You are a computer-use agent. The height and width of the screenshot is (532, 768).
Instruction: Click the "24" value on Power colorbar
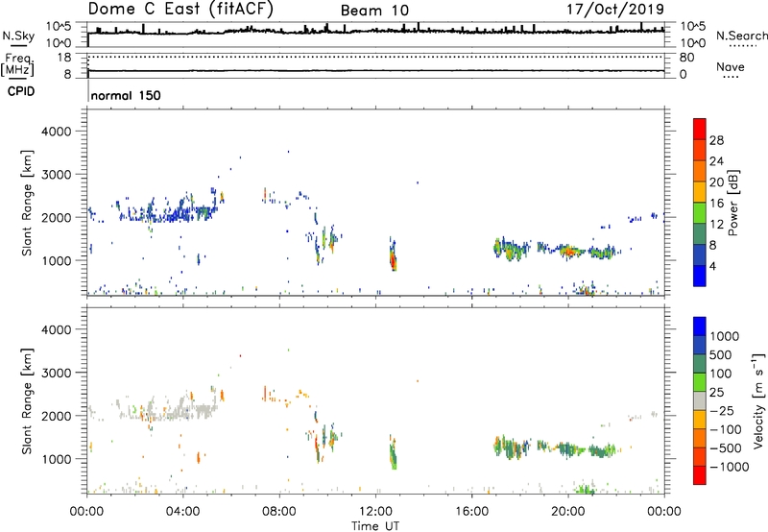[716, 161]
